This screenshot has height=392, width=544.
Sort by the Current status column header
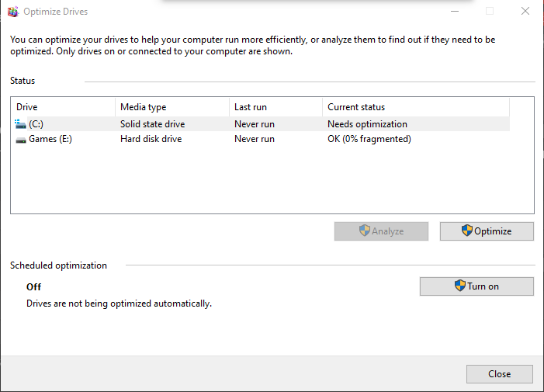pyautogui.click(x=416, y=107)
